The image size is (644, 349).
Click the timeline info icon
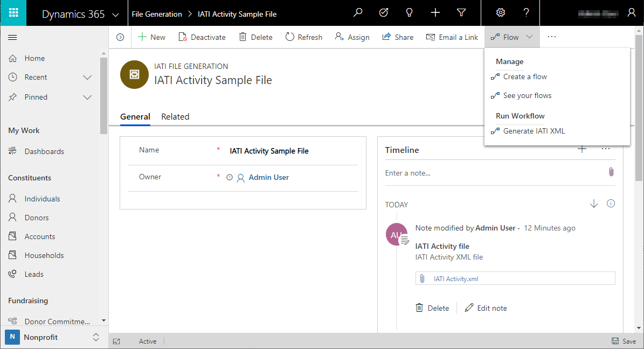point(611,204)
